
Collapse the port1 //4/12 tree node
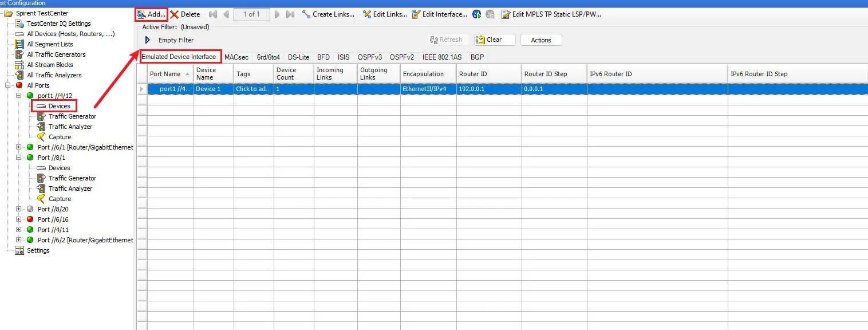point(19,96)
